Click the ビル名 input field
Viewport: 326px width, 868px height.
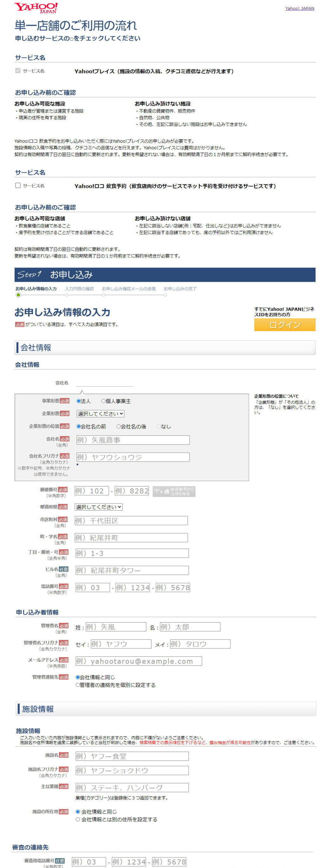pos(132,570)
